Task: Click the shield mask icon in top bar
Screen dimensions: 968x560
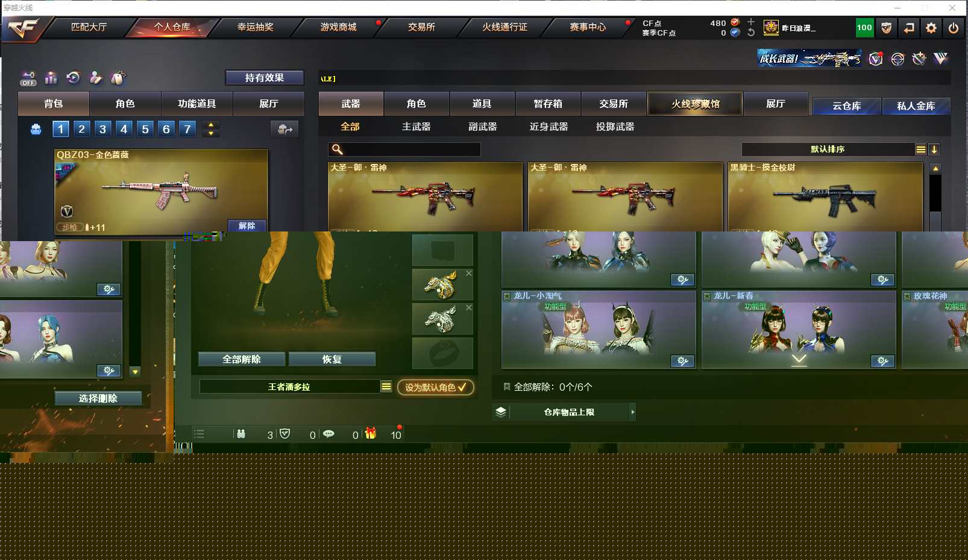Action: 887,28
